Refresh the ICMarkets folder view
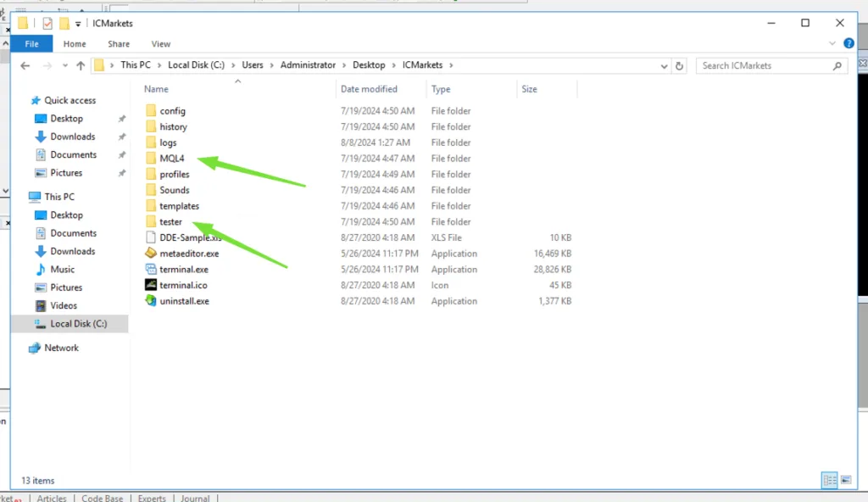Viewport: 868px width, 502px height. pos(679,66)
